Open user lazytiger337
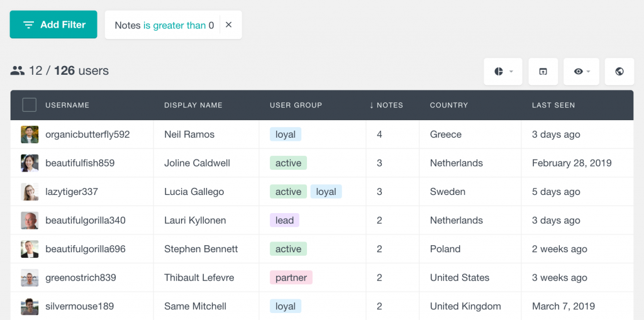Viewport: 644px width, 320px height. click(72, 192)
